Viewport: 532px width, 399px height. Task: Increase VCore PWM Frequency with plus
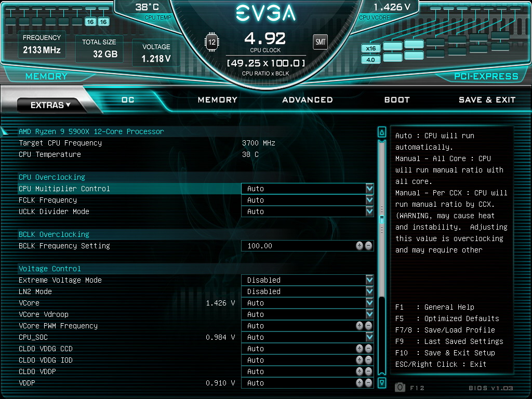click(x=360, y=326)
